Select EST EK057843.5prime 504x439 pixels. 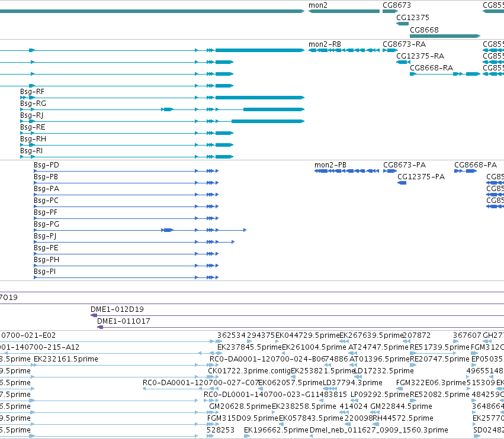(311, 418)
